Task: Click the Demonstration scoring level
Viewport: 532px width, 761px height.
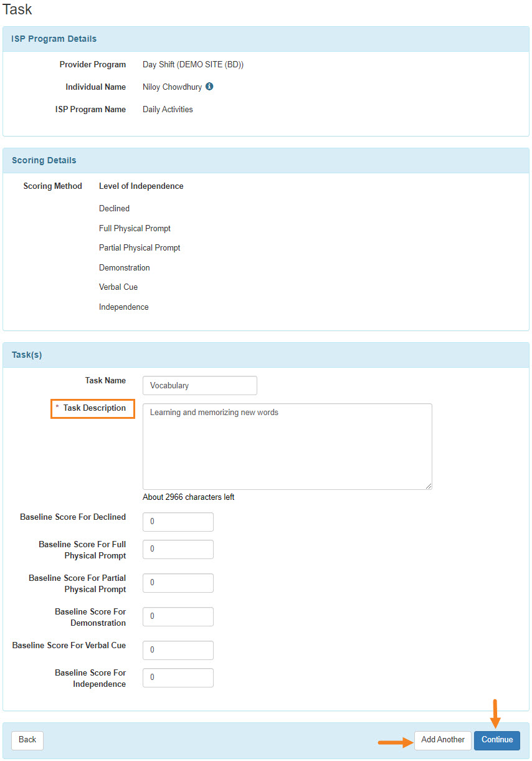Action: [x=125, y=267]
